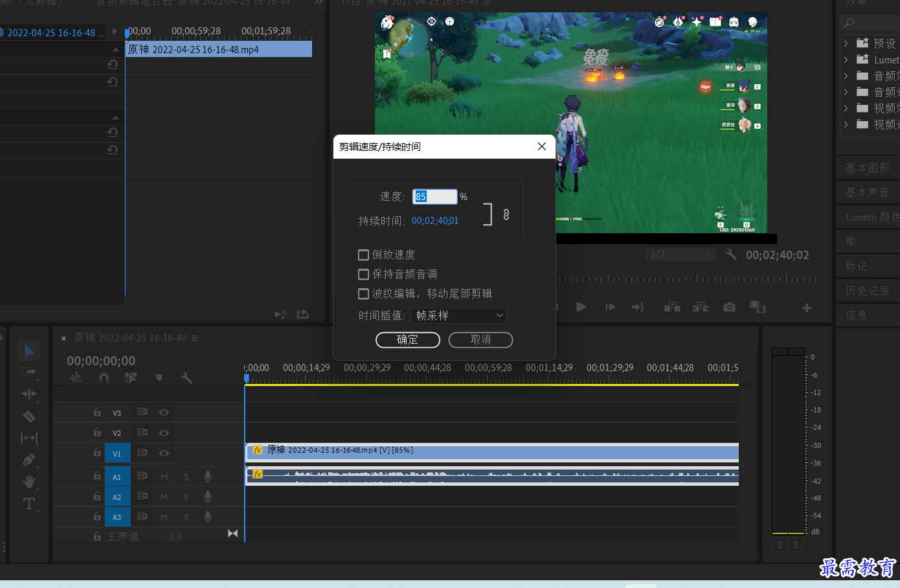Click the linked selection icon in timeline
This screenshot has width=900, height=588.
(131, 378)
